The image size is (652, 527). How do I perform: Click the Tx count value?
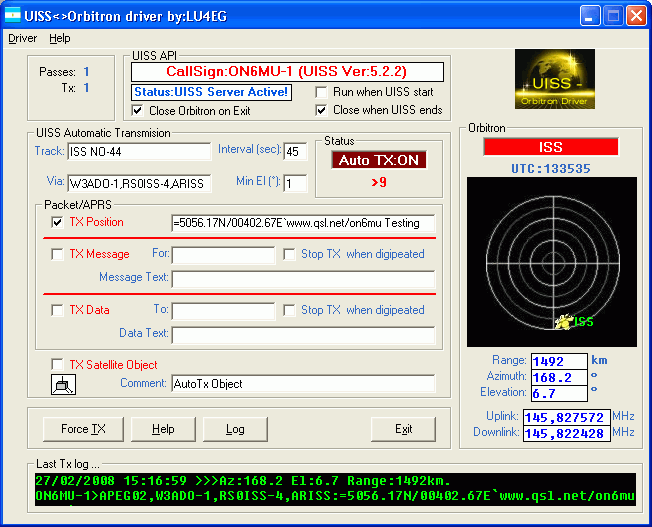click(86, 87)
